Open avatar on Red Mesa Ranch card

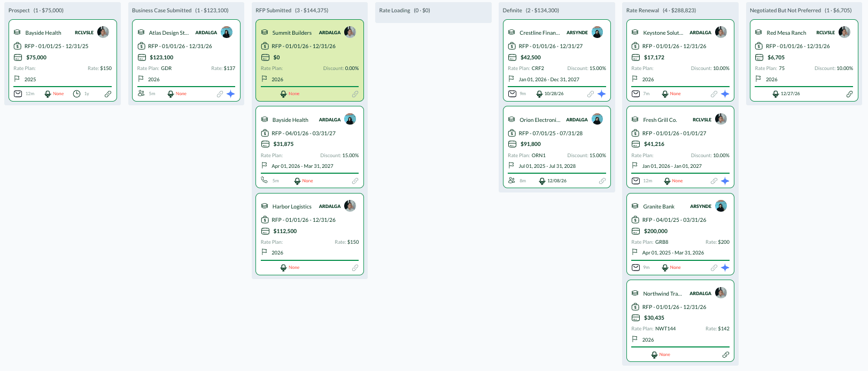tap(844, 32)
